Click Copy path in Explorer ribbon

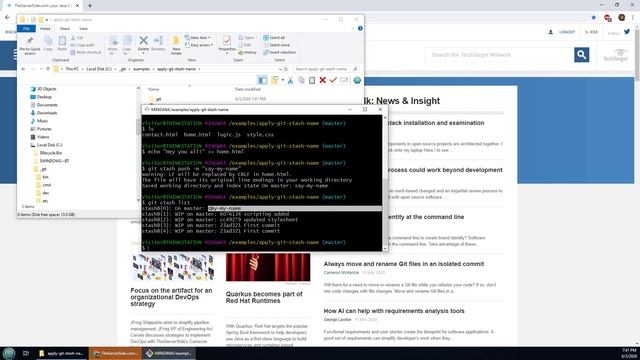[x=83, y=45]
